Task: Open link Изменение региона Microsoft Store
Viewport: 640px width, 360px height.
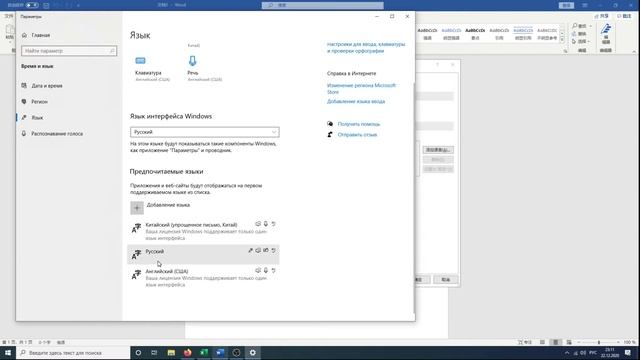Action: [x=361, y=89]
